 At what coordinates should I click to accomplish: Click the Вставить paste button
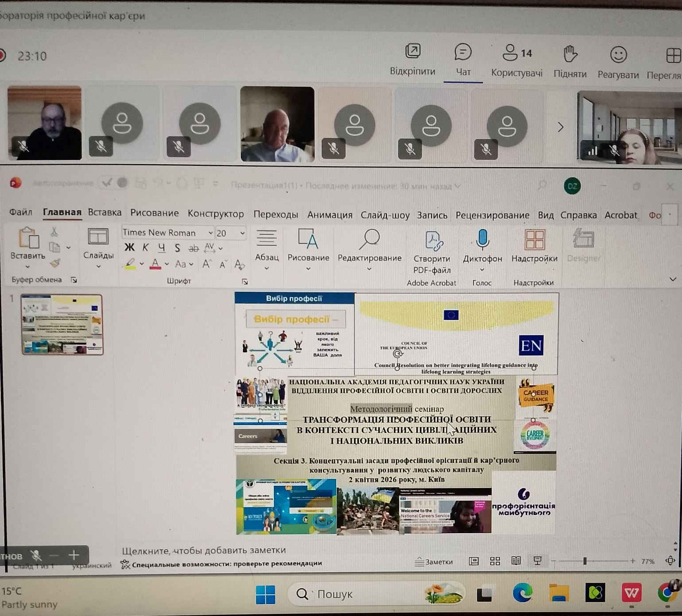pos(28,243)
